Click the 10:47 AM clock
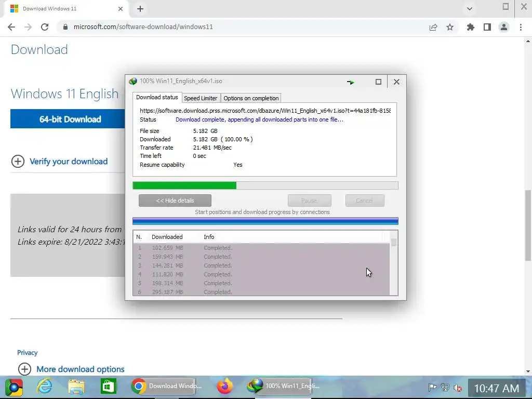This screenshot has height=399, width=532. [x=496, y=388]
